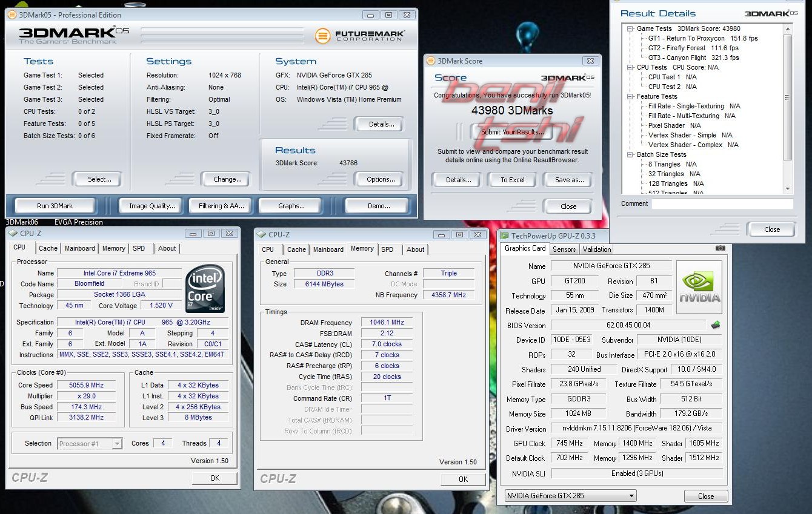Close the 3DMark Score dialog with X

590,61
